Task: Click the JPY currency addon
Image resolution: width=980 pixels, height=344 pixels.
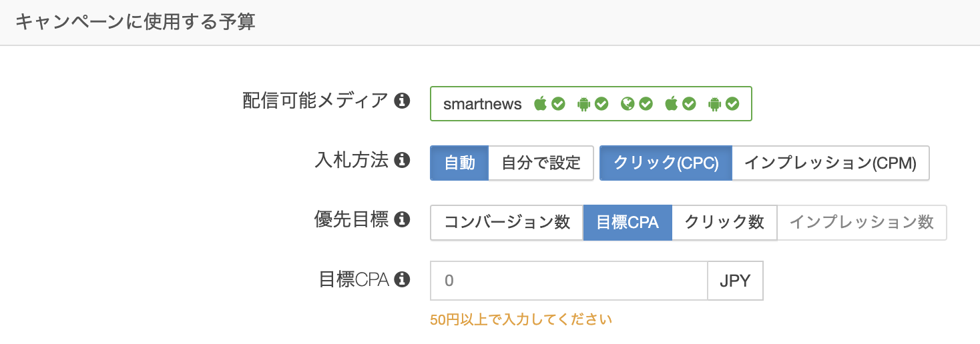Action: [x=735, y=281]
